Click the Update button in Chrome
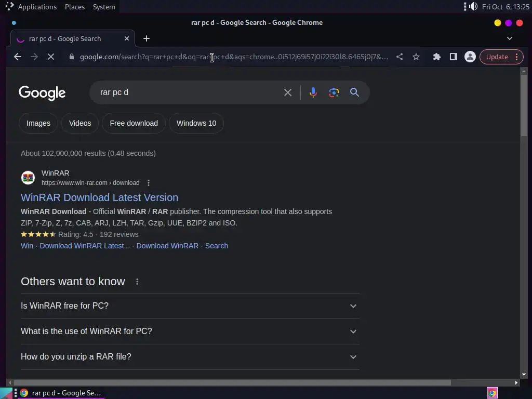This screenshot has height=399, width=532. [497, 57]
